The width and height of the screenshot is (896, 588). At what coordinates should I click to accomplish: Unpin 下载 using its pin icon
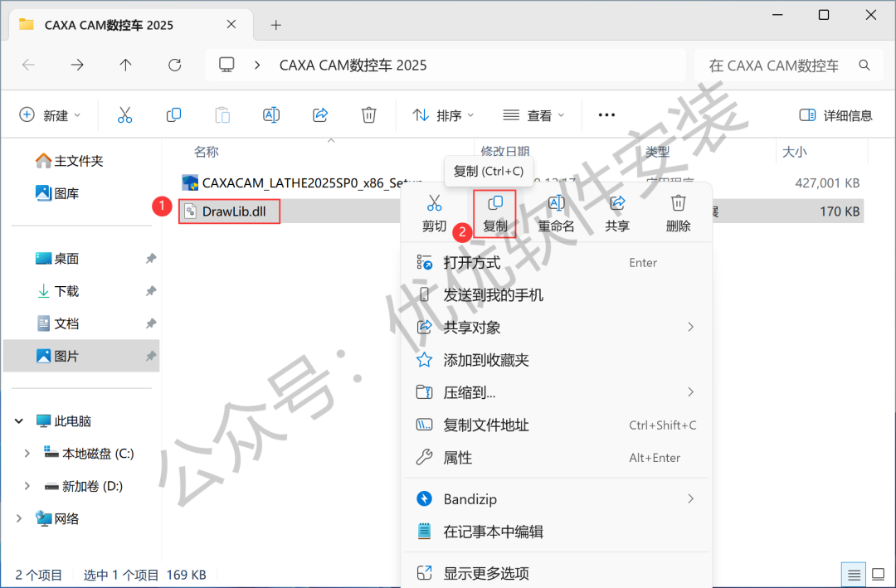(x=151, y=291)
